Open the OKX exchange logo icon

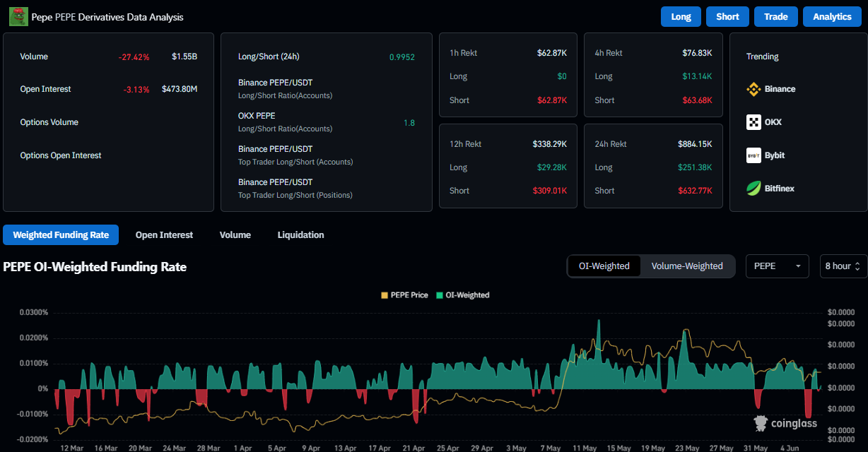753,122
